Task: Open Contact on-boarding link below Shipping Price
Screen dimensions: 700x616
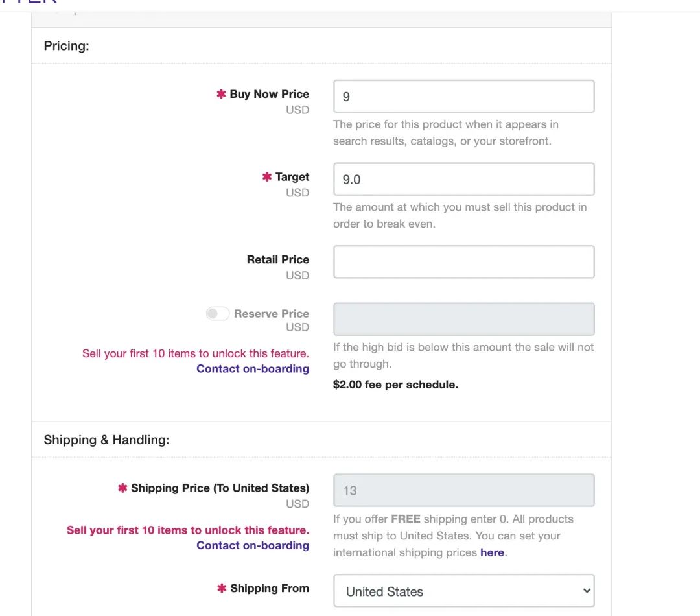Action: coord(253,545)
